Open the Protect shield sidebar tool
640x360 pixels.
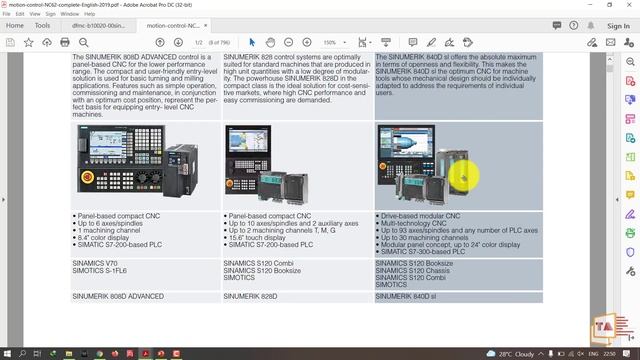coord(630,252)
